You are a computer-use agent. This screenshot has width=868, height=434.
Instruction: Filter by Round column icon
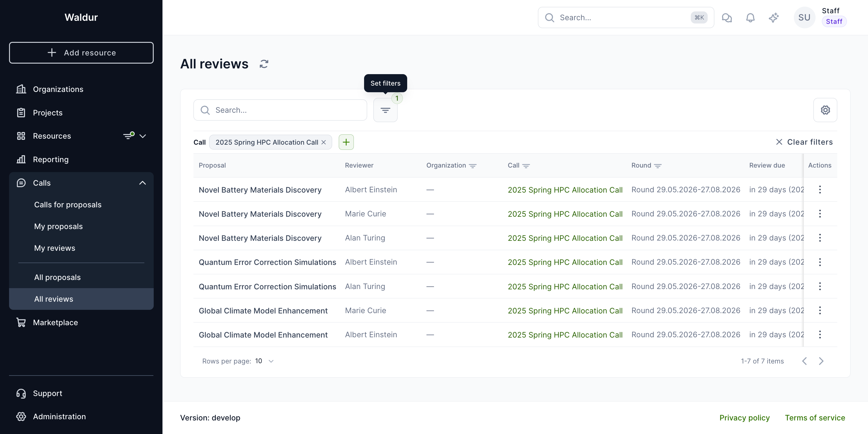657,166
